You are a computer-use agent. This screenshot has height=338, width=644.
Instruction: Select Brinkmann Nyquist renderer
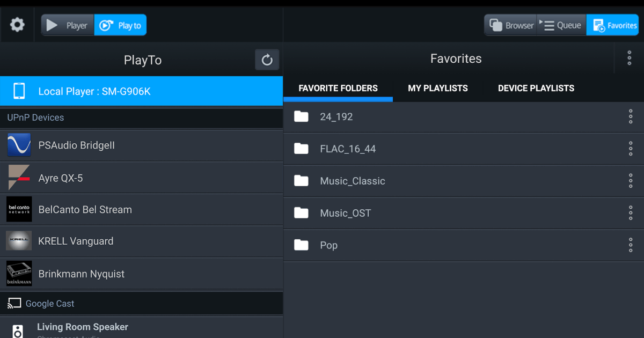141,274
